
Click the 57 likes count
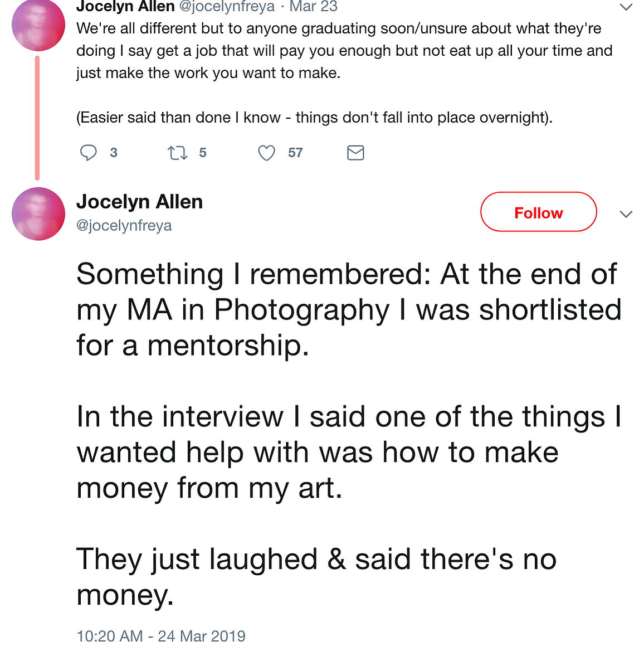tap(295, 153)
